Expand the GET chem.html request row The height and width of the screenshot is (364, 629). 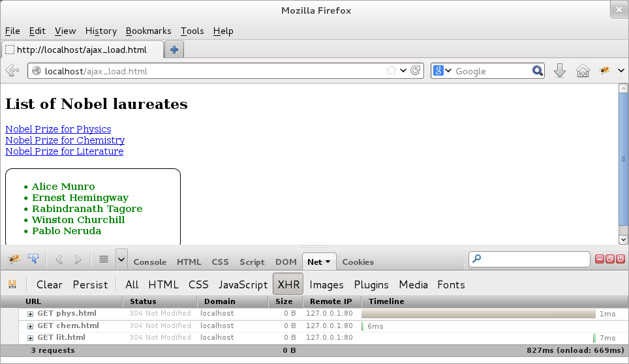pyautogui.click(x=30, y=326)
